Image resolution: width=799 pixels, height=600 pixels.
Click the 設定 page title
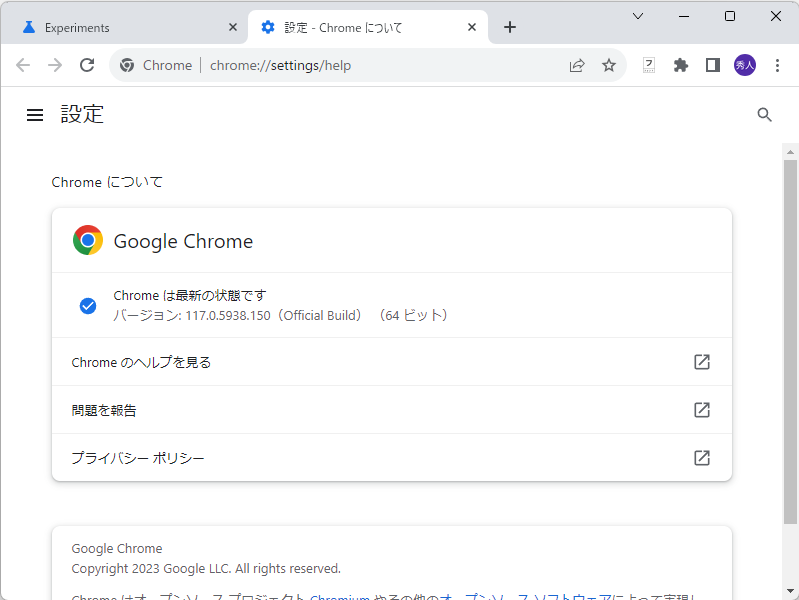point(82,114)
